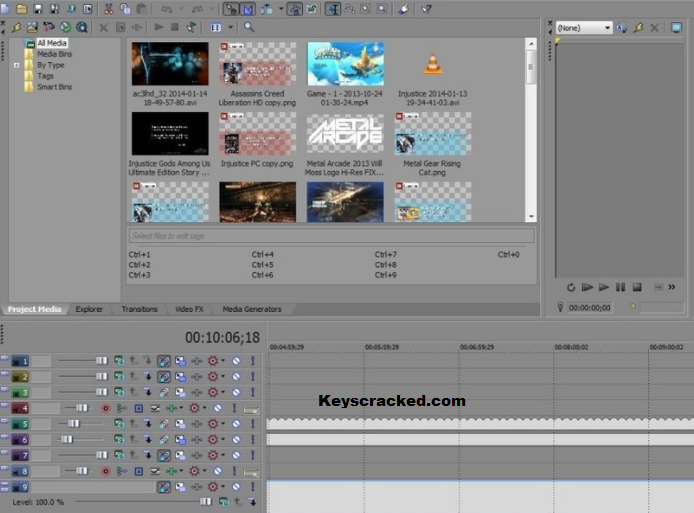Mute video track 1

point(236,361)
